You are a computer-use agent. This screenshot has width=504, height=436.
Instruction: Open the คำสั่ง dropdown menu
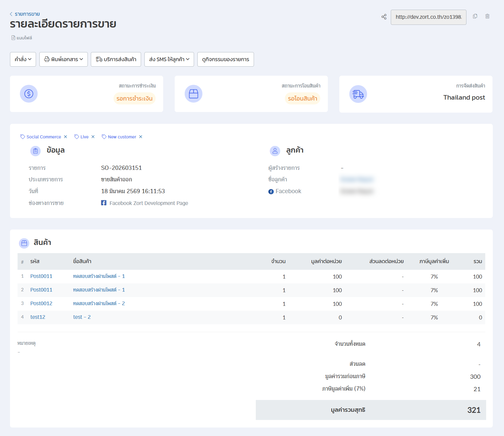[23, 59]
